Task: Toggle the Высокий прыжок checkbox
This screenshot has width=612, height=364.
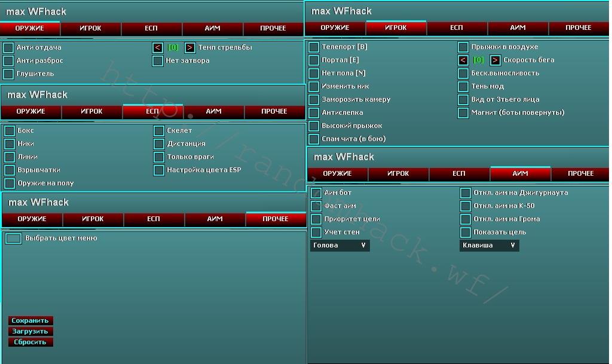Action: pos(314,126)
